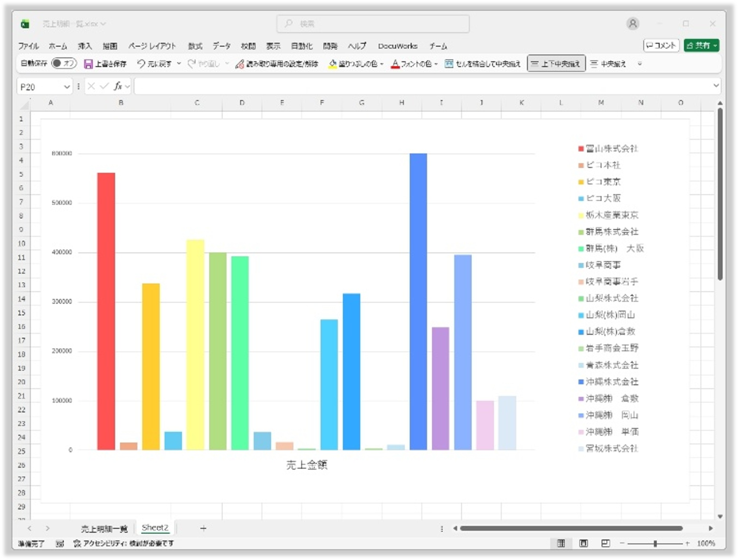Viewport: 738px width, 560px height.
Task: Switch to page layout view icon
Action: click(x=583, y=543)
